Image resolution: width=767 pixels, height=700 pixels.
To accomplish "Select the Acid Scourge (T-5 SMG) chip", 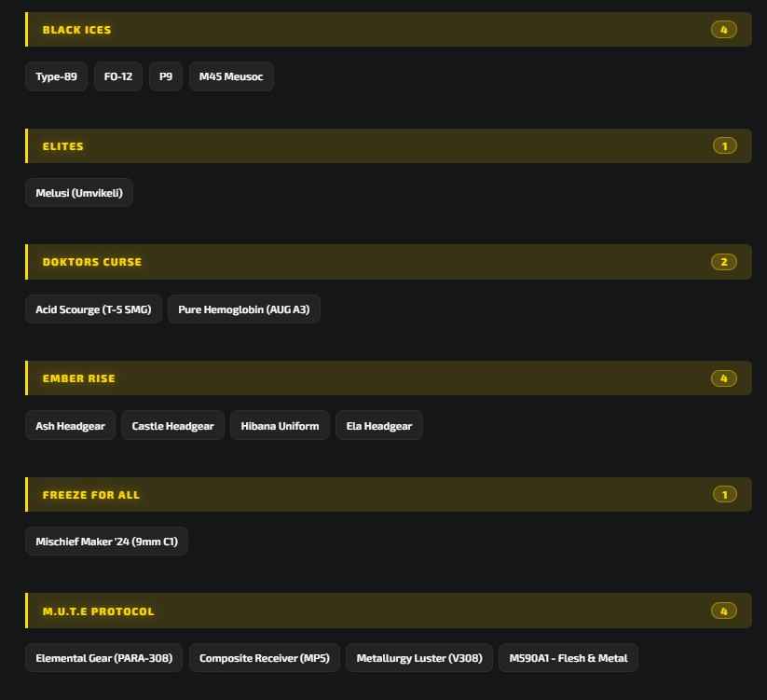I will coord(93,309).
